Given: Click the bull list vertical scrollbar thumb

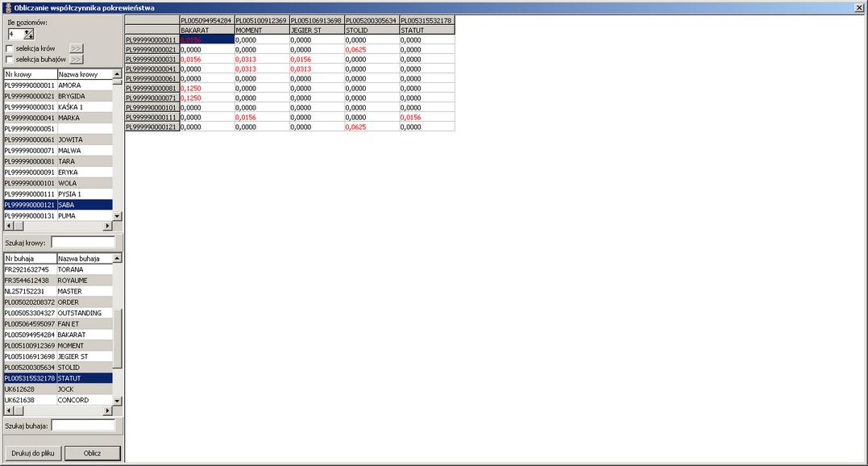Looking at the screenshot, I should [x=117, y=339].
